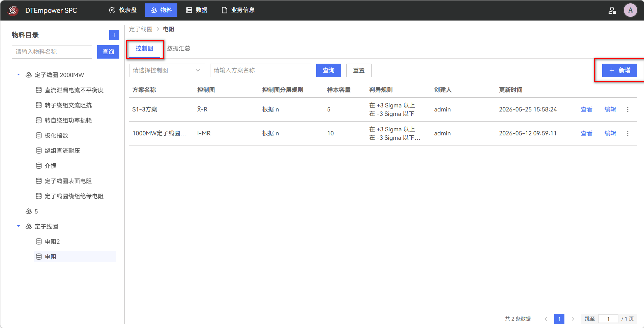Click the 重置 reset button
Image resolution: width=644 pixels, height=328 pixels.
tap(359, 70)
